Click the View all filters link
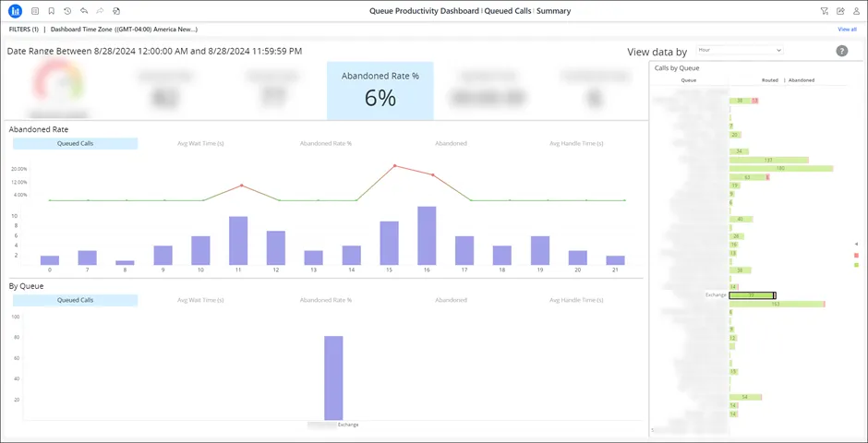Viewport: 868px width, 443px height. 847,30
